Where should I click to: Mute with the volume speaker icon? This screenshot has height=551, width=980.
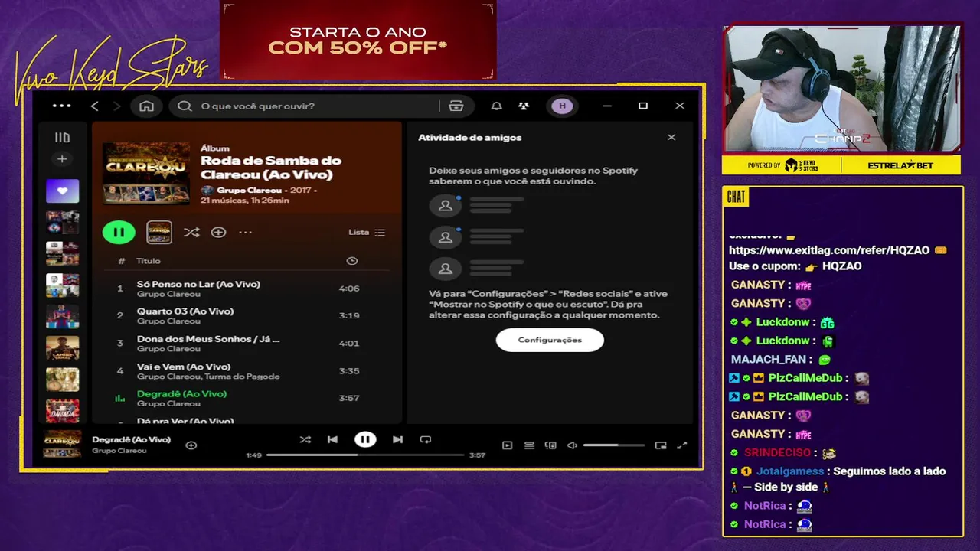(x=572, y=445)
